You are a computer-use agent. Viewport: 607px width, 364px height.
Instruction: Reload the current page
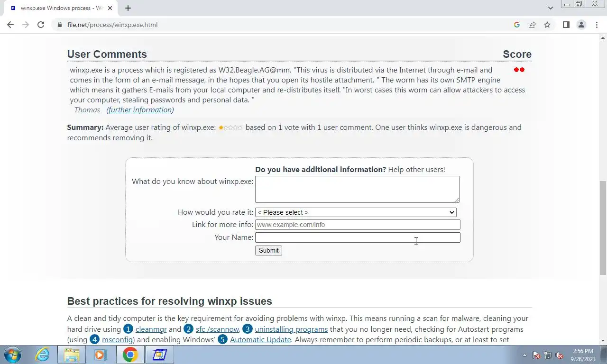point(41,25)
